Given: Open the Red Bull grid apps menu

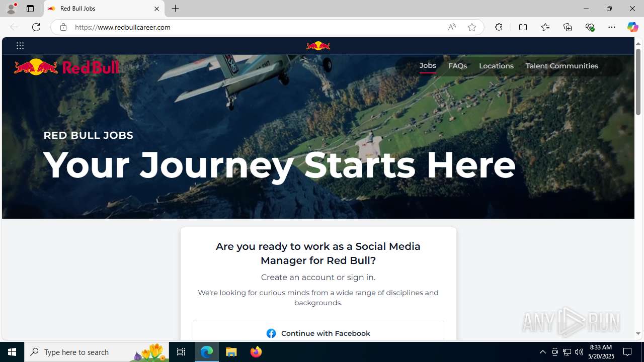Looking at the screenshot, I should click(x=20, y=46).
